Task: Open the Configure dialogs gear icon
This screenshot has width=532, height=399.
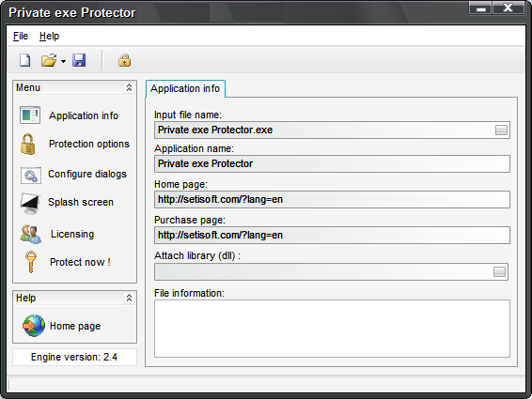Action: pos(30,175)
